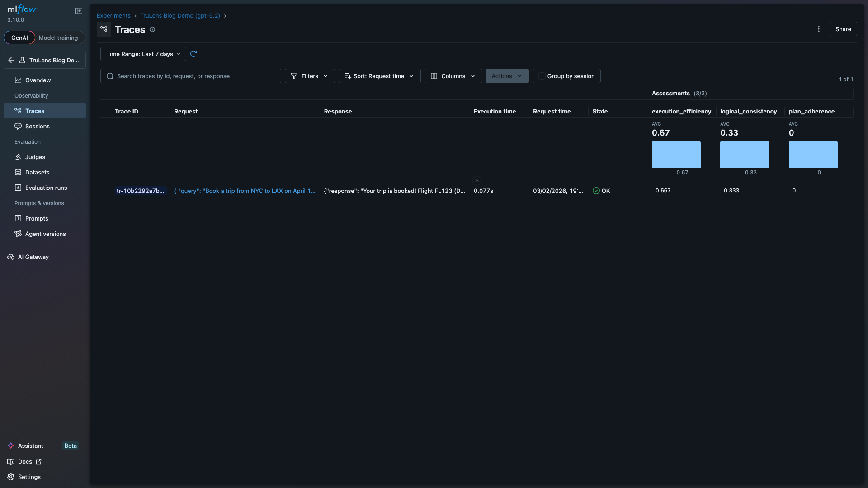Open the Assistant beta panel
Image resolution: width=868 pixels, height=488 pixels.
(x=31, y=446)
